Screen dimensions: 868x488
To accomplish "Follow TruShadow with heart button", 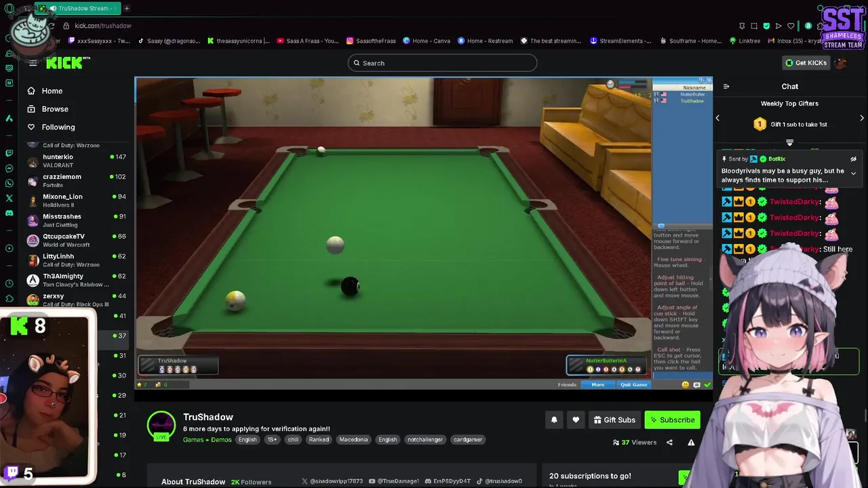I will coord(576,420).
